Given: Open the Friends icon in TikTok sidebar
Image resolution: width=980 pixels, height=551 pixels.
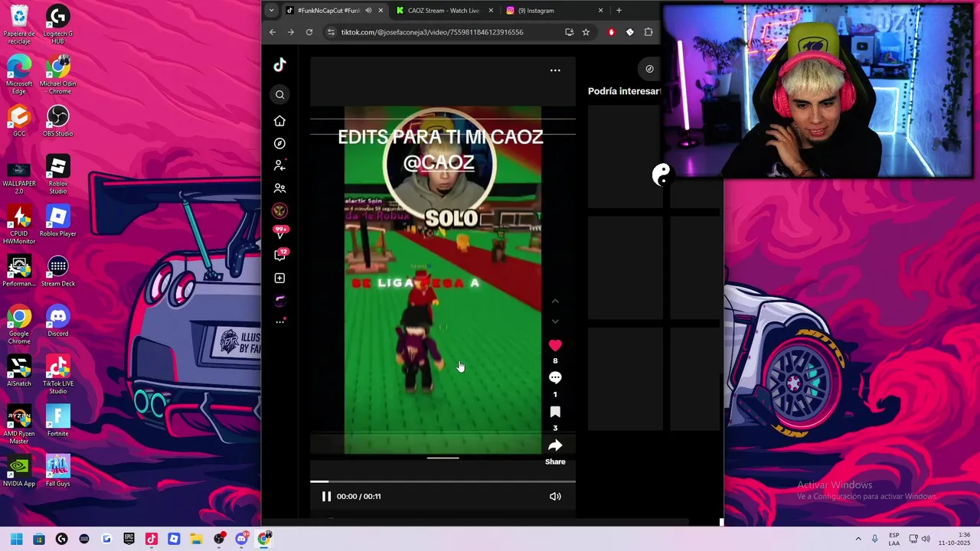Looking at the screenshot, I should 279,188.
